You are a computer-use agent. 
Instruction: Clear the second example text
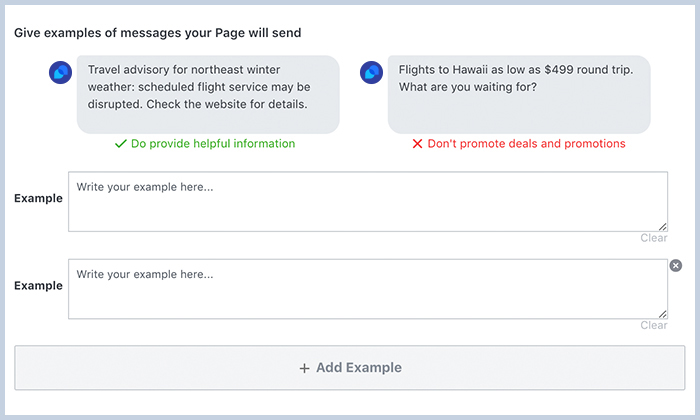(x=654, y=325)
